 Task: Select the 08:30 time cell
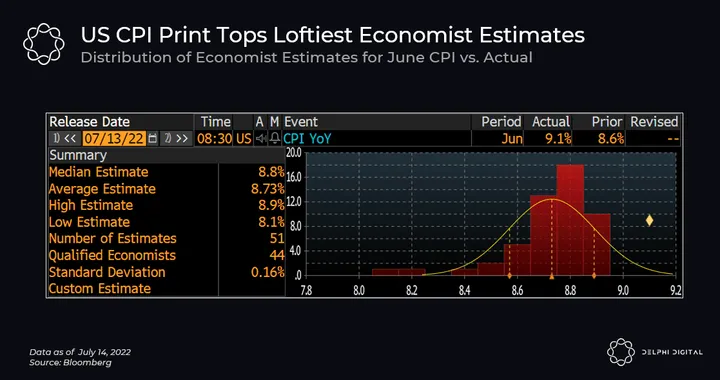214,138
